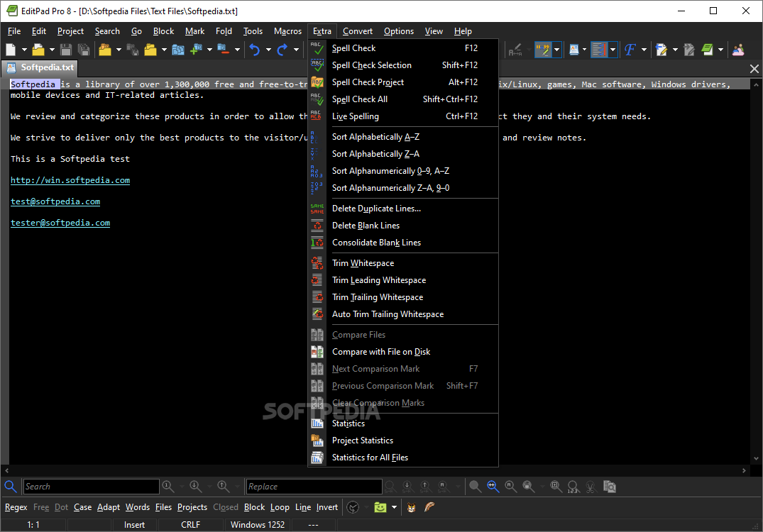Viewport: 763px width, 532px height.
Task: Toggle the Projects search option
Action: pos(192,507)
